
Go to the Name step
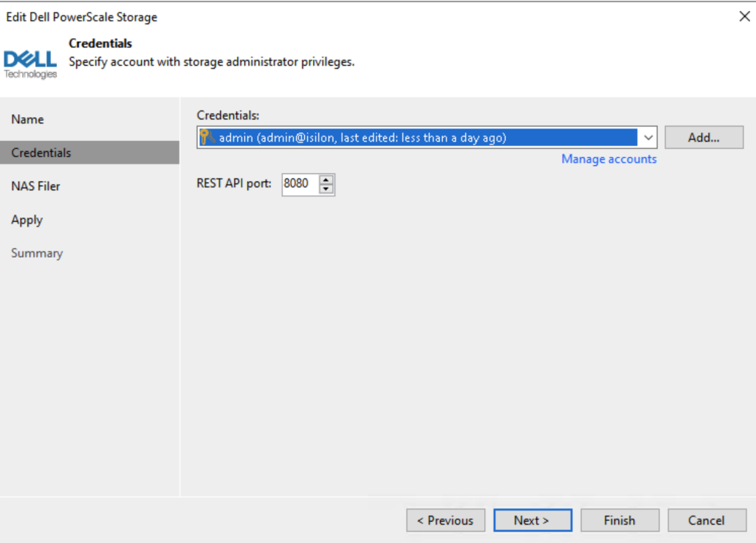[27, 120]
